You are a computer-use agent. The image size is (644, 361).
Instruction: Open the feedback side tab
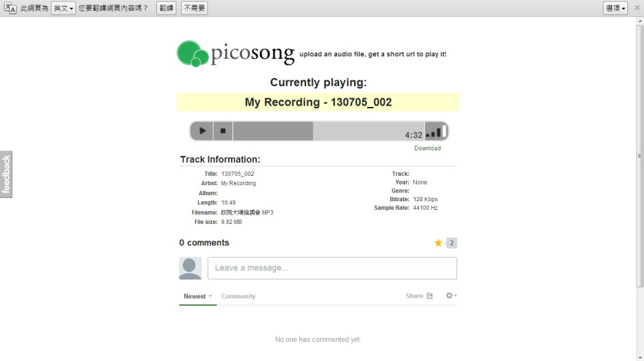pyautogui.click(x=6, y=174)
